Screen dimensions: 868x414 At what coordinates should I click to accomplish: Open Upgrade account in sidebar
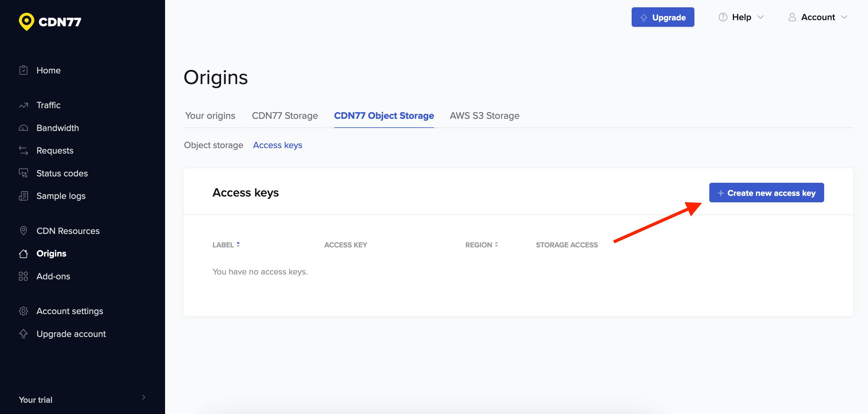[x=71, y=334]
